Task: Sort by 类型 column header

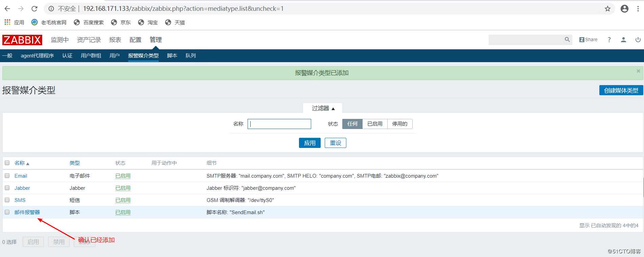Action: tap(75, 163)
